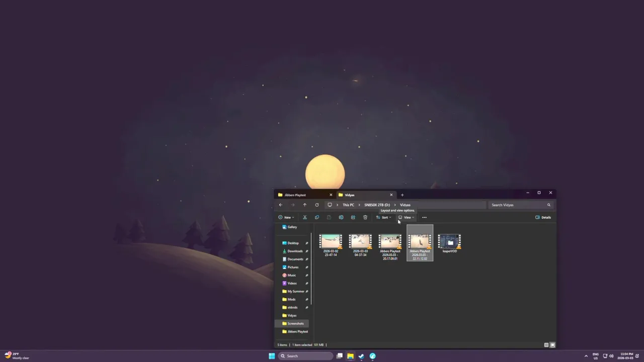Click navigation pane vertical scrollbar
The image size is (644, 362).
point(312,269)
